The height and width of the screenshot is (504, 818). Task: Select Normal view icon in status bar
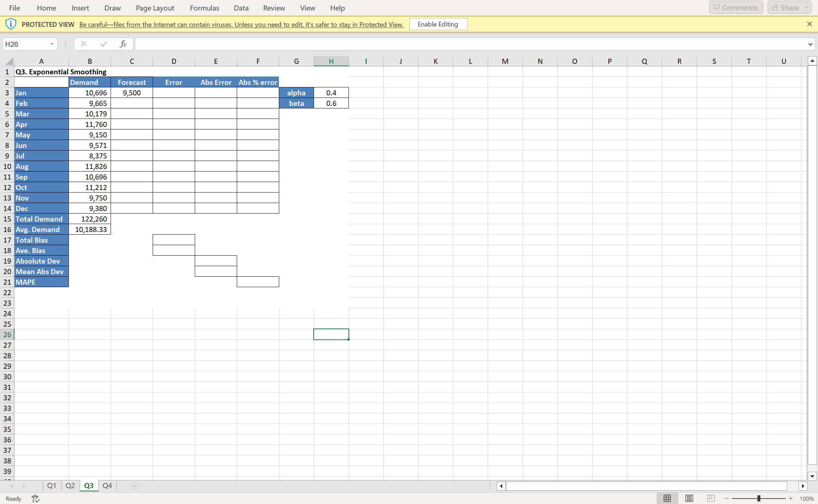pyautogui.click(x=667, y=498)
